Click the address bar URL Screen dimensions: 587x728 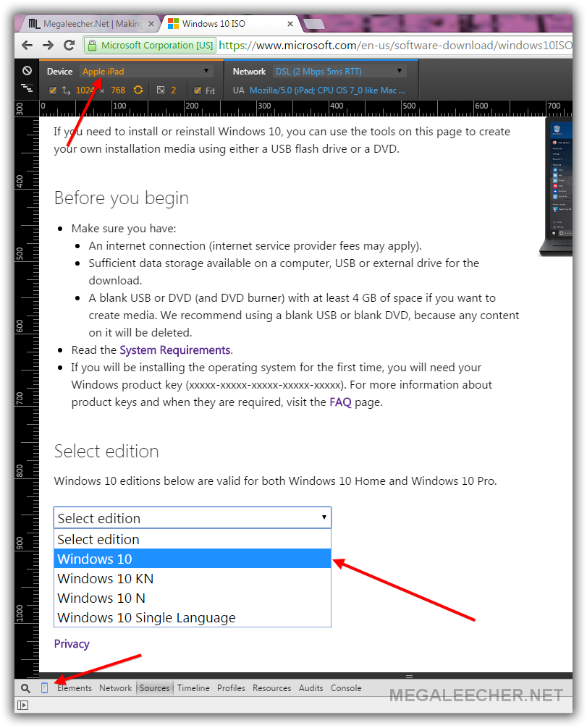(395, 45)
